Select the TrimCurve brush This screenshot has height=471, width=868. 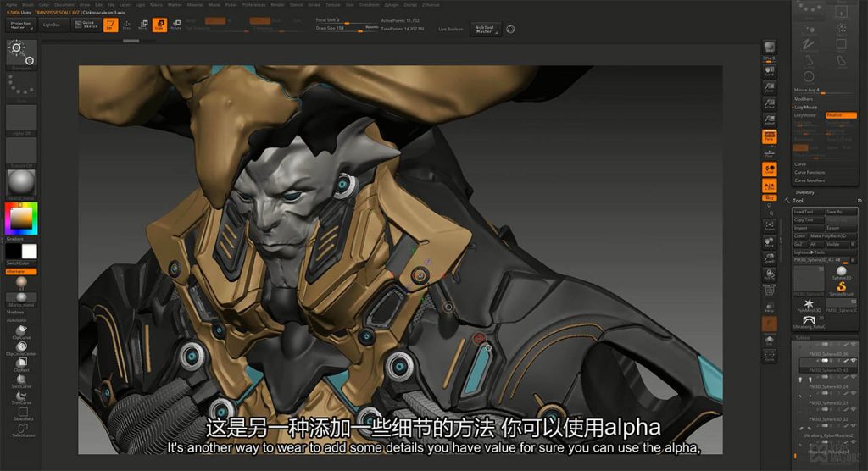[21, 397]
